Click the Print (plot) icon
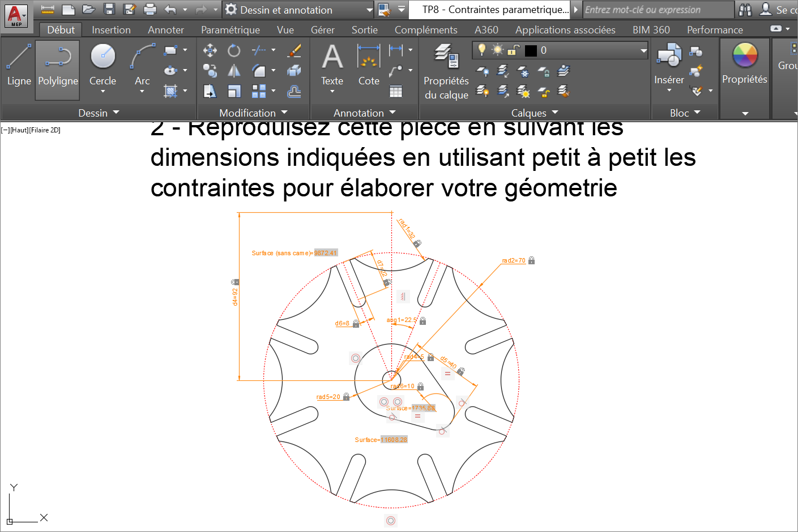This screenshot has width=798, height=532. coord(150,10)
